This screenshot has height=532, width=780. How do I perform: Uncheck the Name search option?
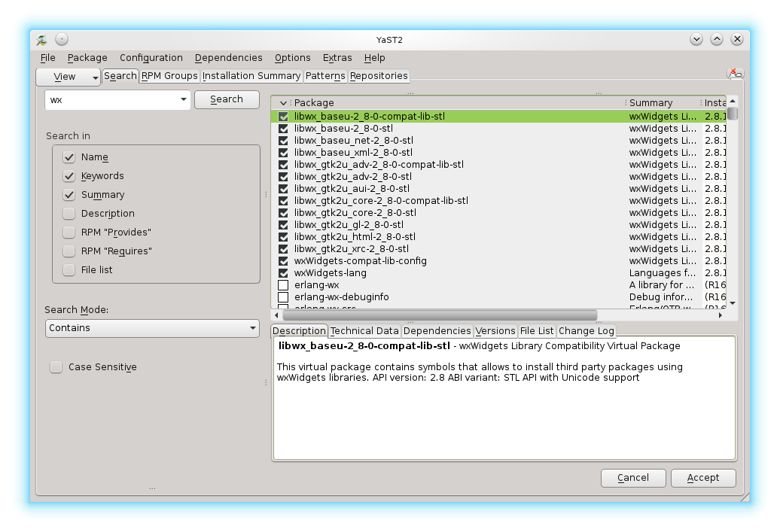pyautogui.click(x=69, y=157)
